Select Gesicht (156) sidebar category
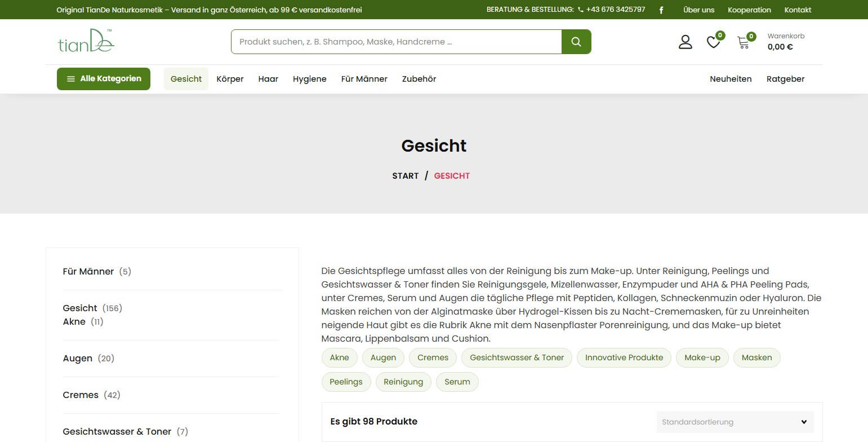This screenshot has width=868, height=442. coord(92,308)
